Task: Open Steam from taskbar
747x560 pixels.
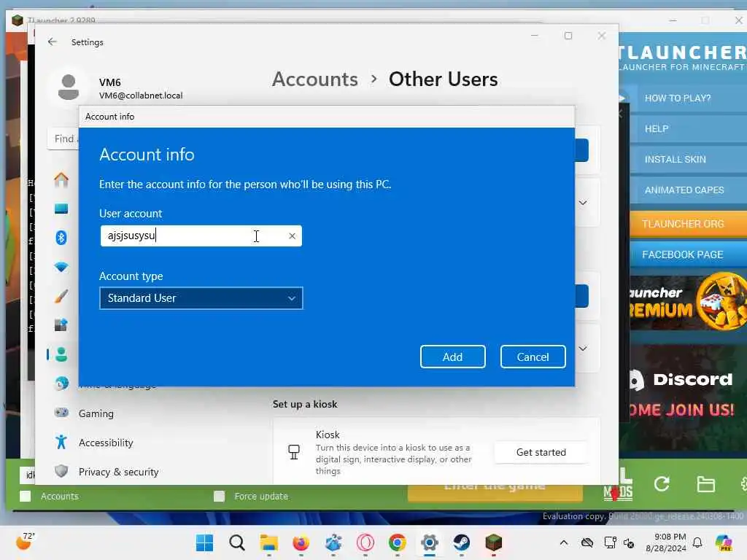Action: click(x=461, y=542)
